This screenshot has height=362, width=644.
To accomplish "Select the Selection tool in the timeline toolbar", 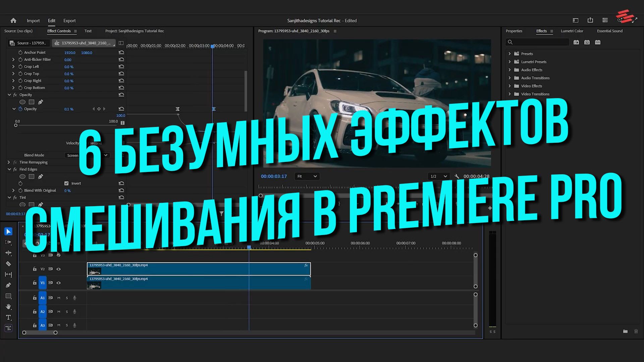I will [8, 231].
